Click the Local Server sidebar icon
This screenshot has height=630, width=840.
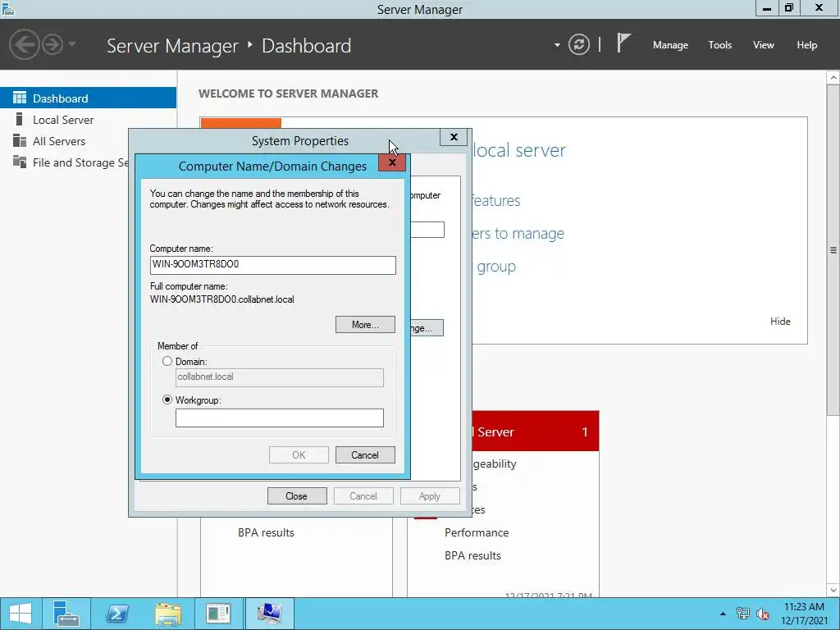click(x=20, y=119)
